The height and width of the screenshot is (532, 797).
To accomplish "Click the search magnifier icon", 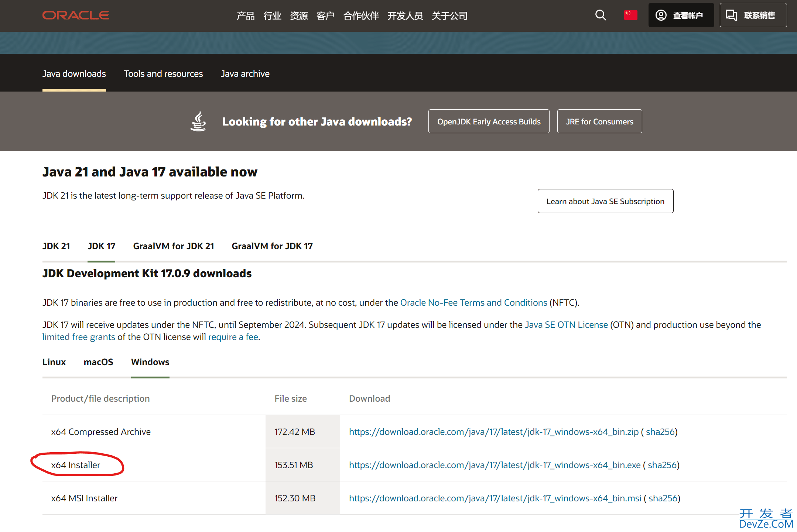I will pyautogui.click(x=600, y=15).
